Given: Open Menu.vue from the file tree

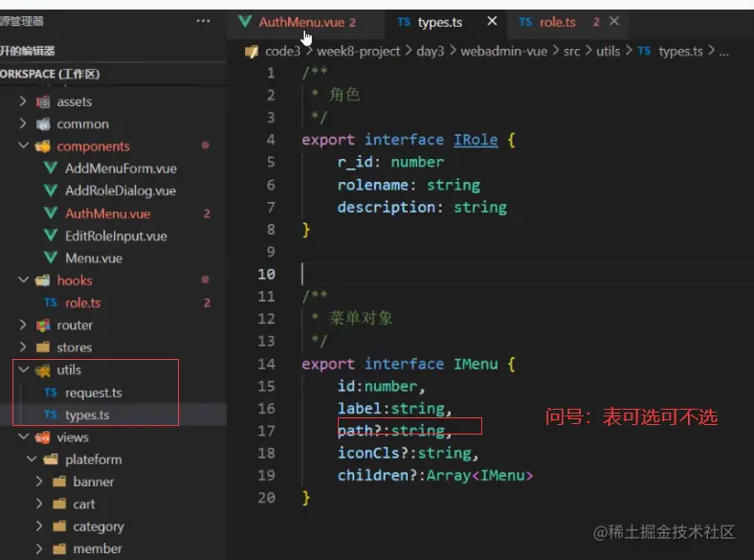Looking at the screenshot, I should (94, 258).
